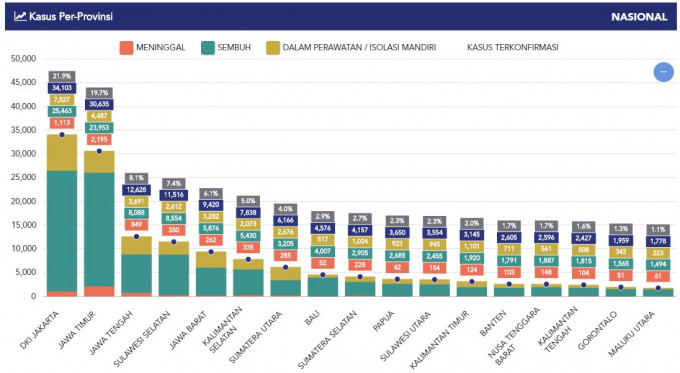This screenshot has height=373, width=680.
Task: Click the DKI JAKARTA bar
Action: (x=62, y=216)
